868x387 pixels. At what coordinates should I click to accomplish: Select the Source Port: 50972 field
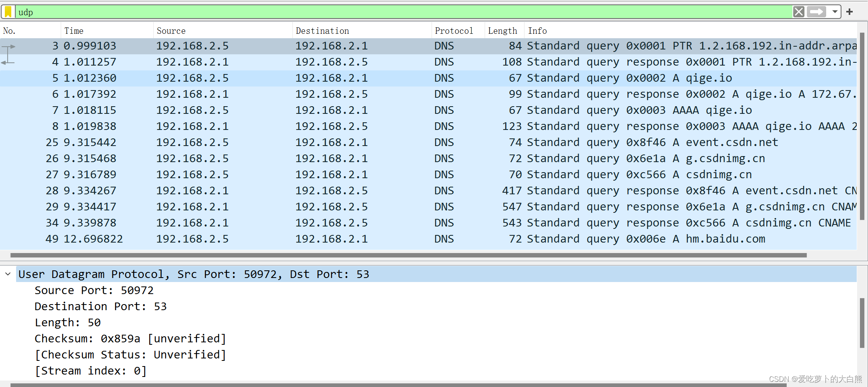point(94,290)
